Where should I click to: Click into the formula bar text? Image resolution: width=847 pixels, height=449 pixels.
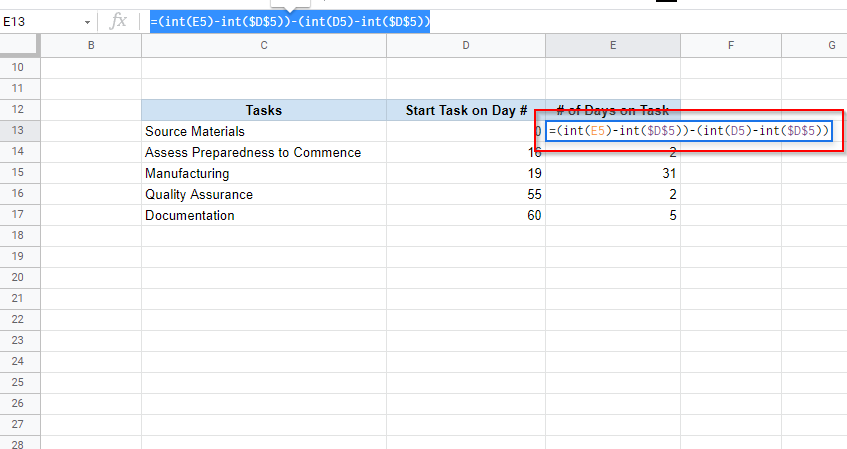290,21
